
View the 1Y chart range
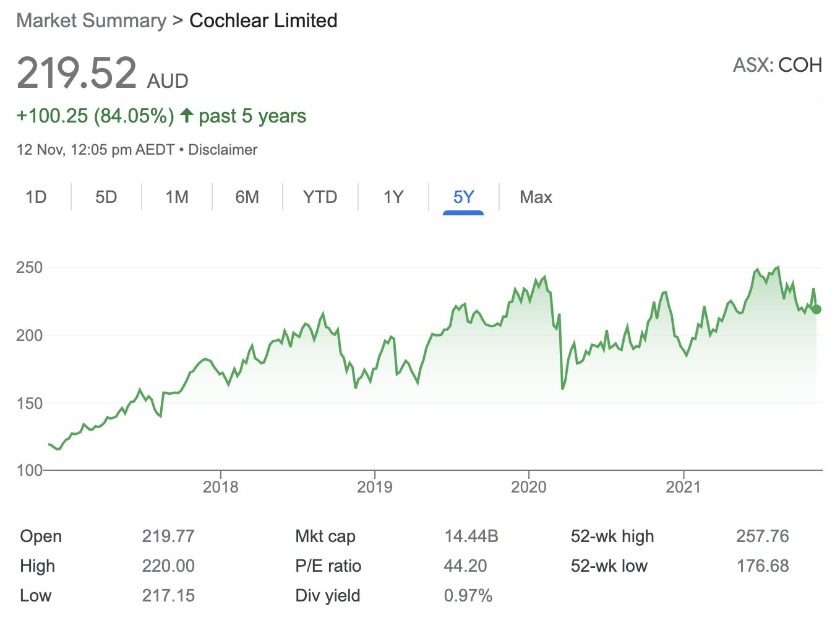coord(393,197)
